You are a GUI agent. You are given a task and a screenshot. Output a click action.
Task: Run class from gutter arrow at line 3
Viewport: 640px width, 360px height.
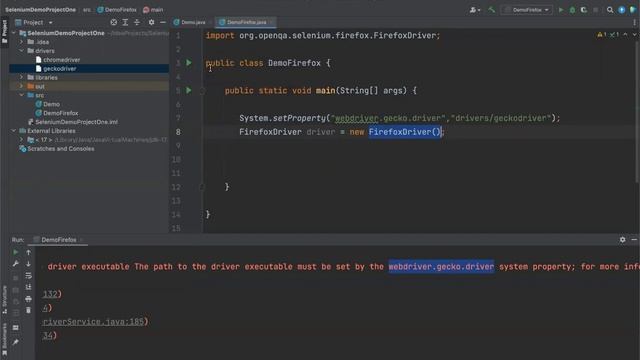coord(189,63)
